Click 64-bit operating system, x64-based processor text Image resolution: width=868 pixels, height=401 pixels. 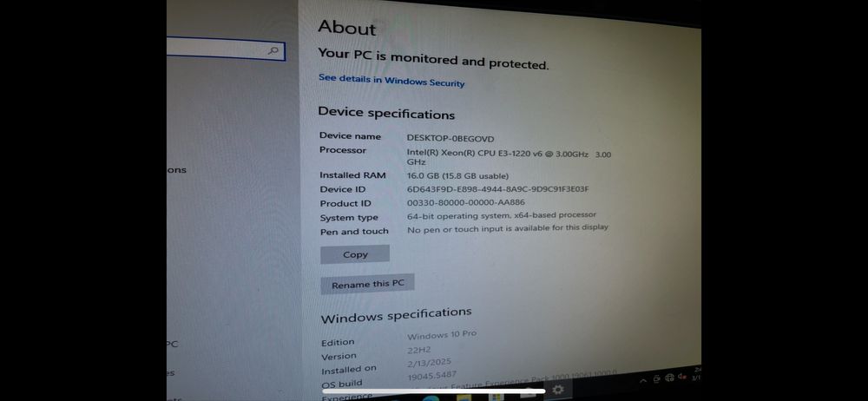pyautogui.click(x=502, y=215)
